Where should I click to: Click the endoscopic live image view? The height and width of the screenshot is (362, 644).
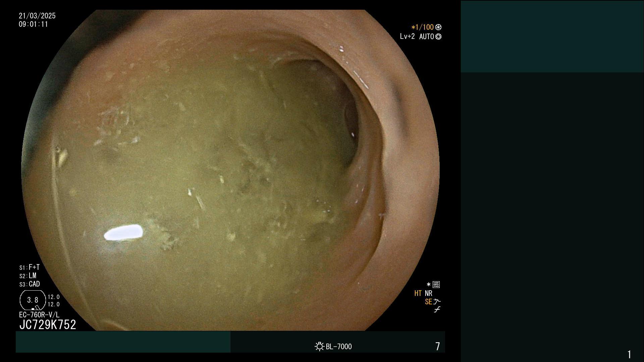pos(230,170)
